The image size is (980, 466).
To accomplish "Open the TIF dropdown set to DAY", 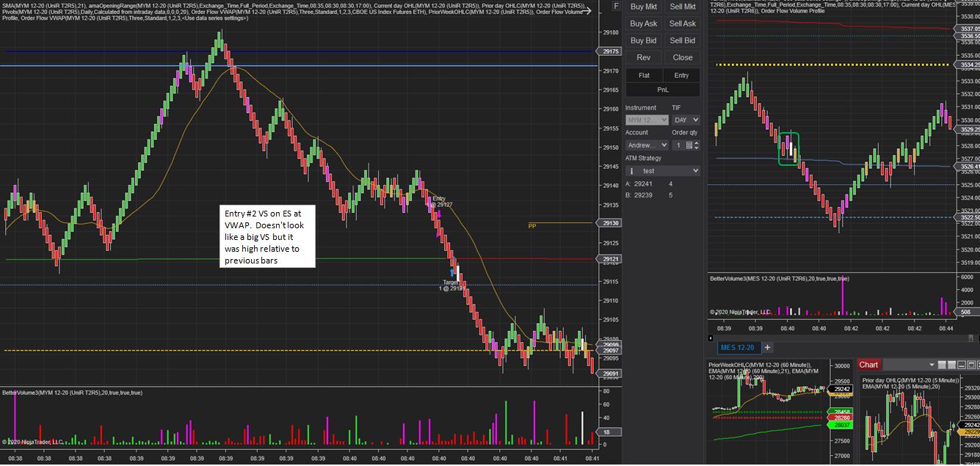I will tap(686, 120).
